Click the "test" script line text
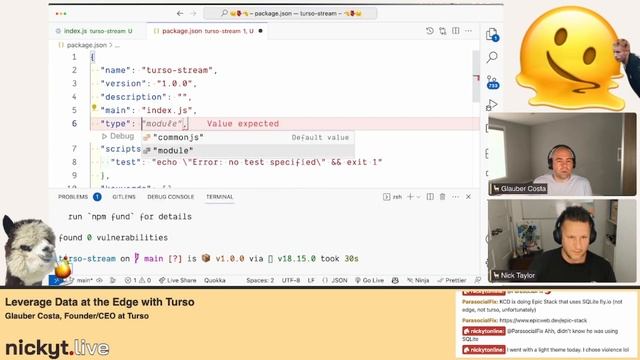The image size is (640, 360). pos(247,162)
